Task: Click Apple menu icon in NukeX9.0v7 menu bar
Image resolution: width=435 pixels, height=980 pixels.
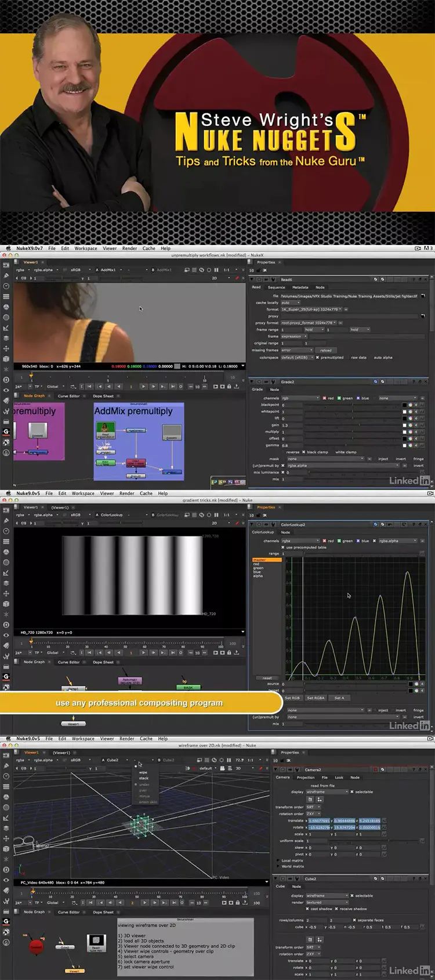Action: tap(8, 248)
